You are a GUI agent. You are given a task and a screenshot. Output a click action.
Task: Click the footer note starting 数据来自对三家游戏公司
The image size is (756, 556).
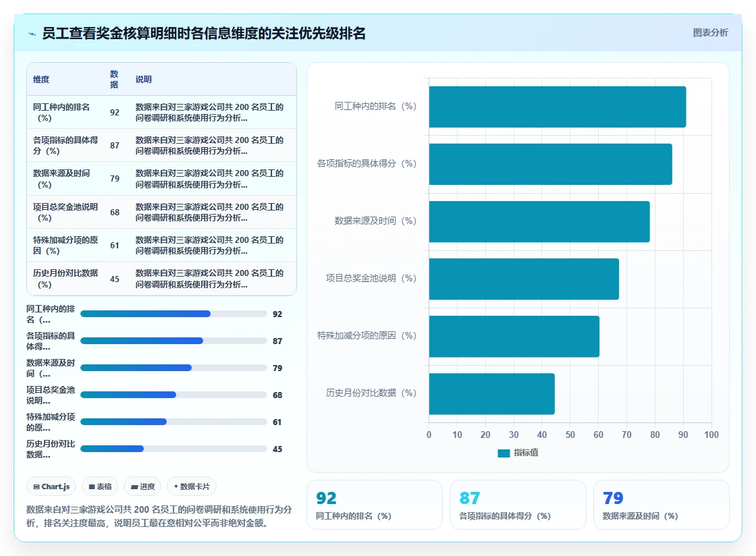point(159,516)
